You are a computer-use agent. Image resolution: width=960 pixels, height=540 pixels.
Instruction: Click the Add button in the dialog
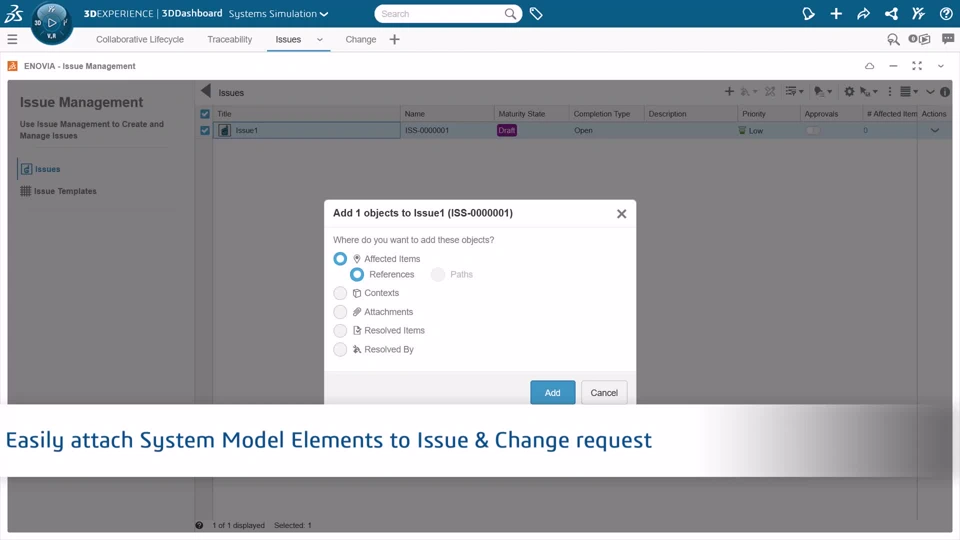point(552,392)
